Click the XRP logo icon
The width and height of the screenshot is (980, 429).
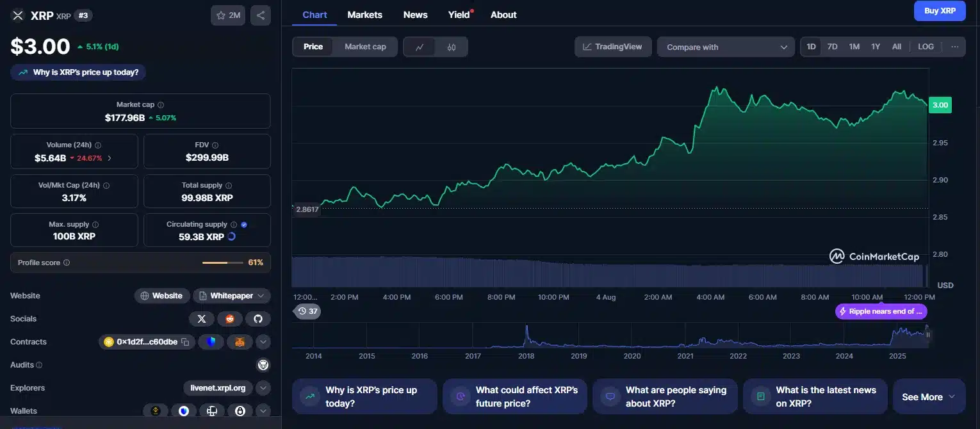(18, 15)
